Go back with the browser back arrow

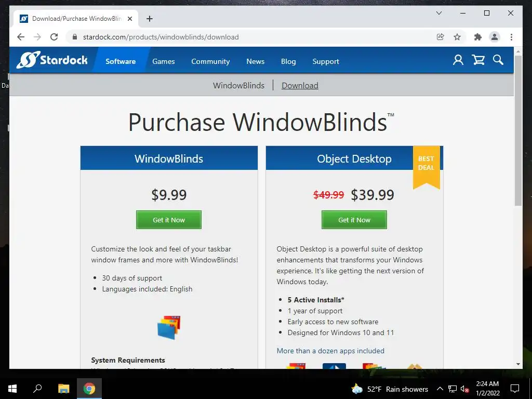(21, 37)
